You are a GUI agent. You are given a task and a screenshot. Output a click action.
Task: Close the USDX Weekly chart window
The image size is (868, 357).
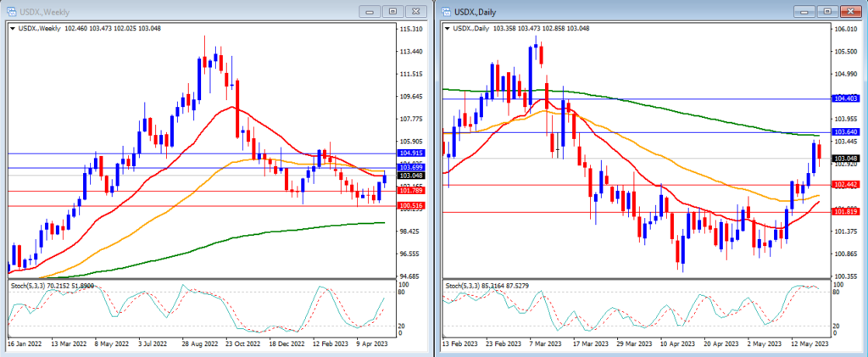pyautogui.click(x=415, y=12)
